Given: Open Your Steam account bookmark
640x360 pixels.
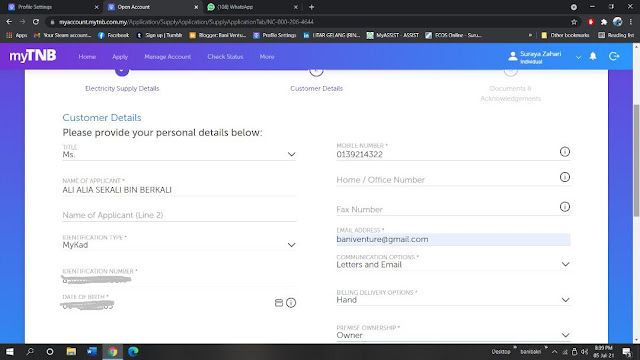Looking at the screenshot, I should pyautogui.click(x=62, y=36).
